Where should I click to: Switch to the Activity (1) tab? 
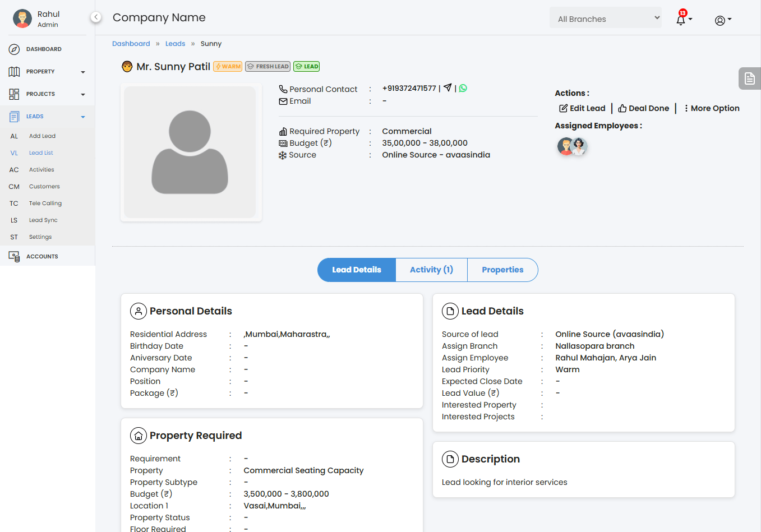[431, 270]
